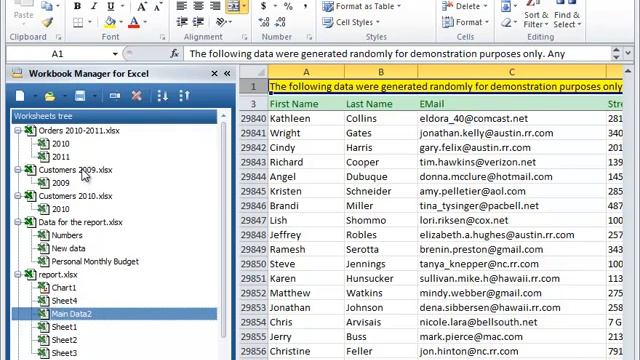Click Decrease Decimal icon
640x360 pixels.
(280, 22)
